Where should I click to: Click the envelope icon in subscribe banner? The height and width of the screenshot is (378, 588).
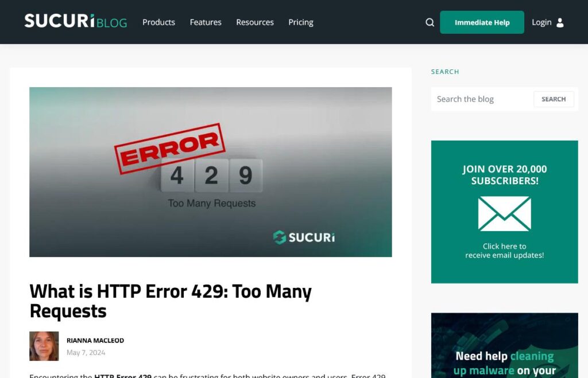[504, 213]
